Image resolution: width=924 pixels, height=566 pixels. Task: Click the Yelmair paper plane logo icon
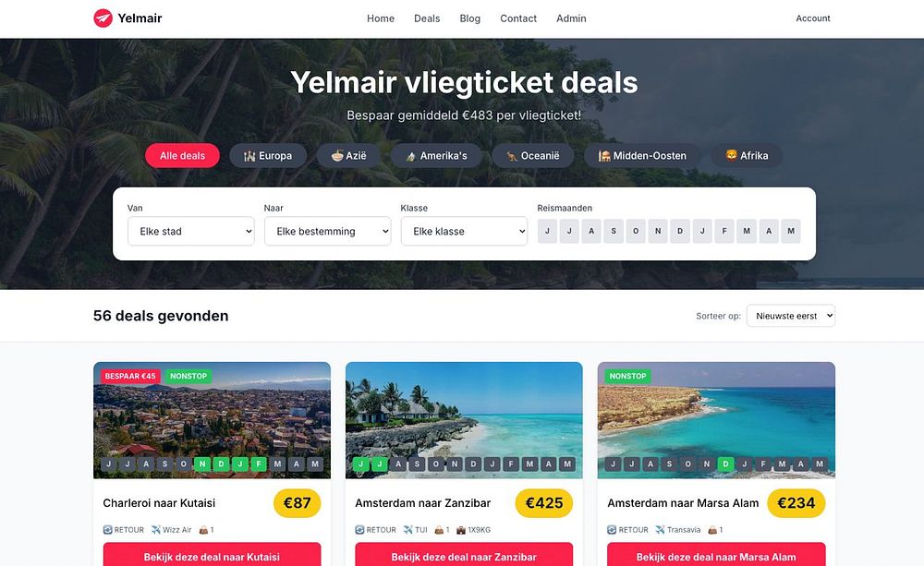[x=103, y=18]
